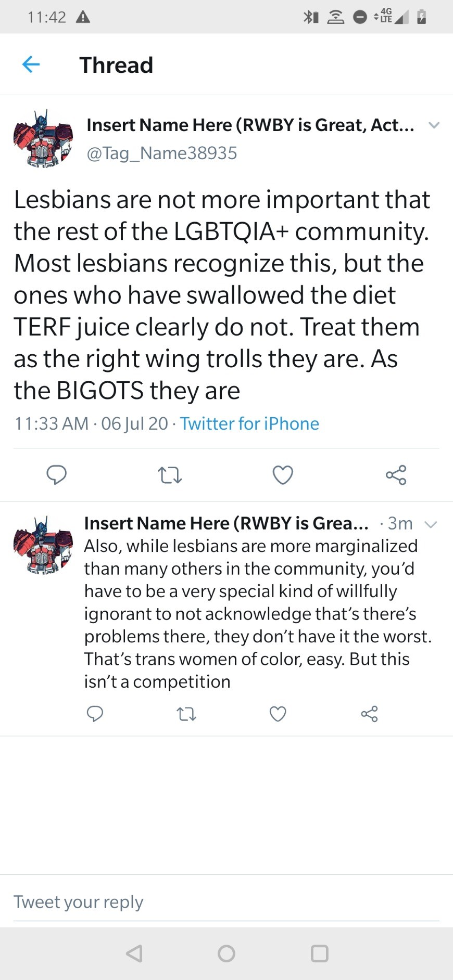
Task: Open follow-up tweet options chevron
Action: click(431, 524)
